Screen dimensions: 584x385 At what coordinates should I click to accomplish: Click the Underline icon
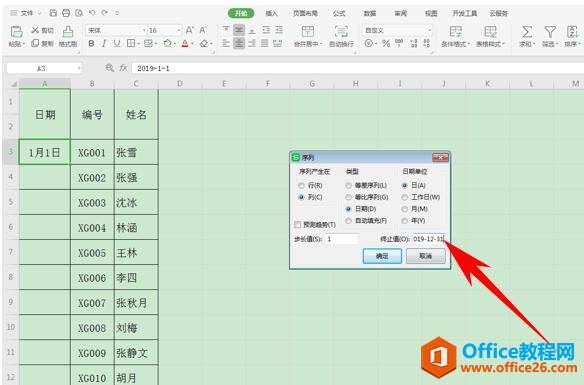pos(117,44)
